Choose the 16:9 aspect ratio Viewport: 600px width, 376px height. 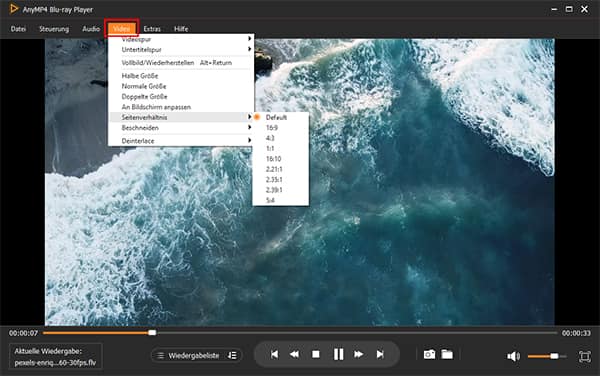(281, 128)
